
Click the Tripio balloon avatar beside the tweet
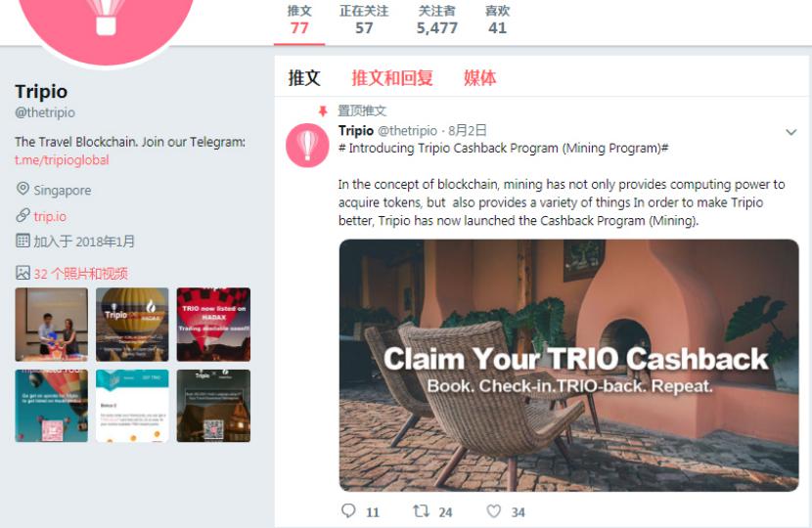[x=307, y=145]
